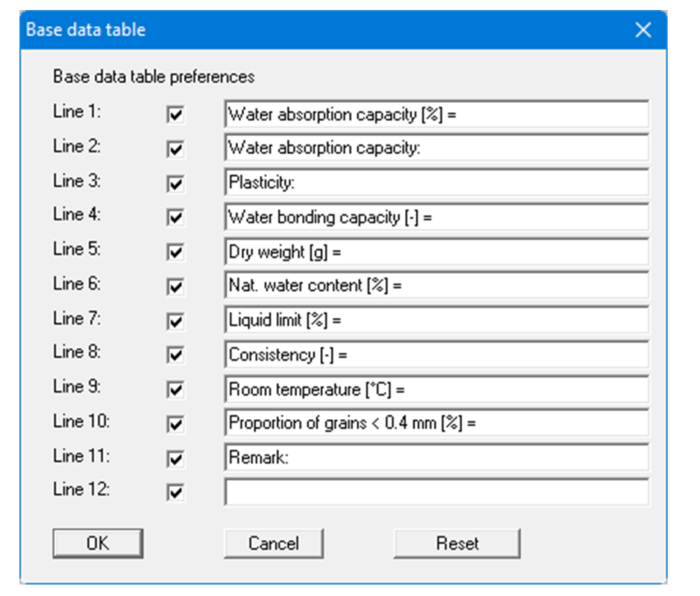
Task: Uncheck the Line 9 checkbox
Action: (x=176, y=390)
